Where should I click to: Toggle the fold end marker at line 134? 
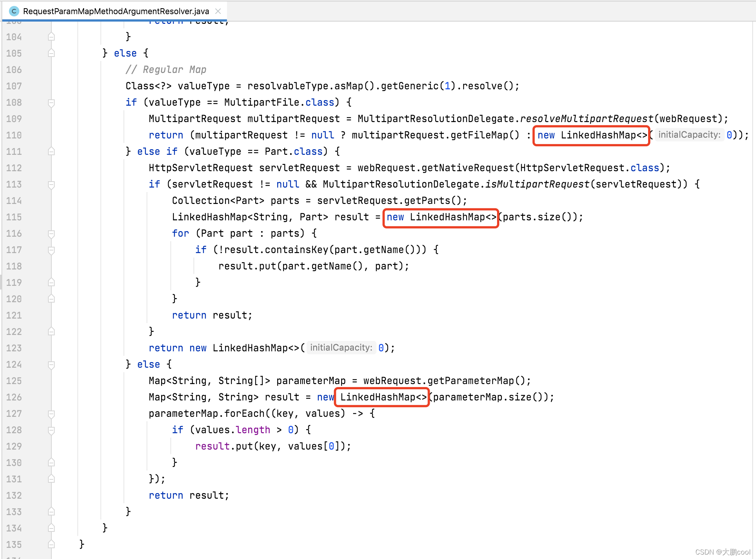click(x=51, y=528)
